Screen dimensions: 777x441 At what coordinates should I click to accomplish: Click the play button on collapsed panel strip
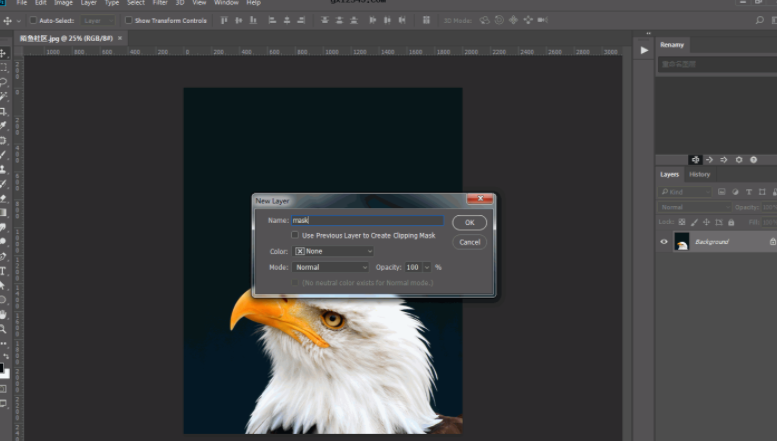coord(644,50)
